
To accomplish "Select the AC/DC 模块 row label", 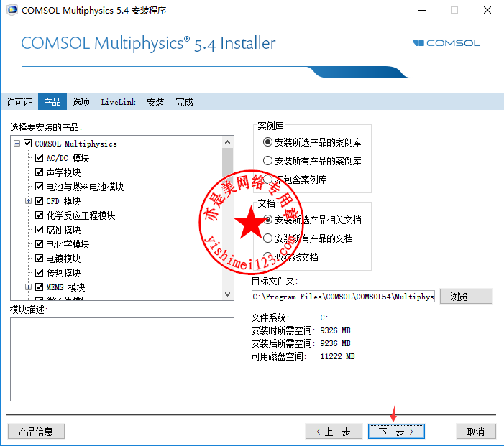I will click(x=68, y=158).
